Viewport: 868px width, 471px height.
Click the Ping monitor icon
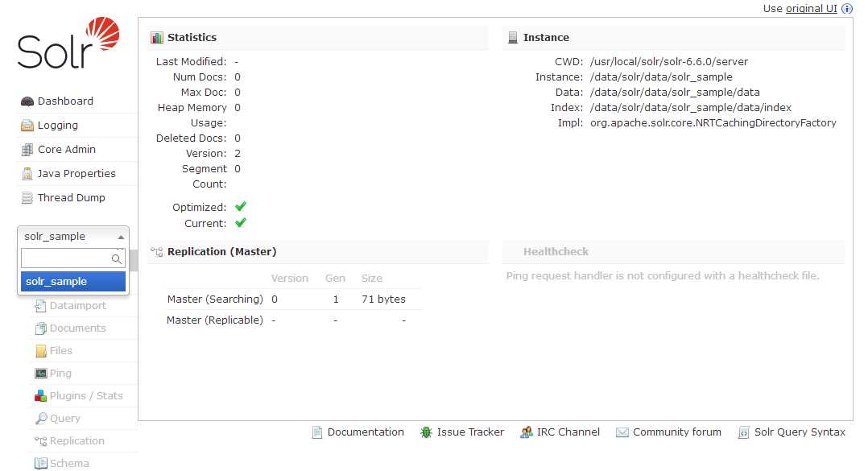point(40,374)
